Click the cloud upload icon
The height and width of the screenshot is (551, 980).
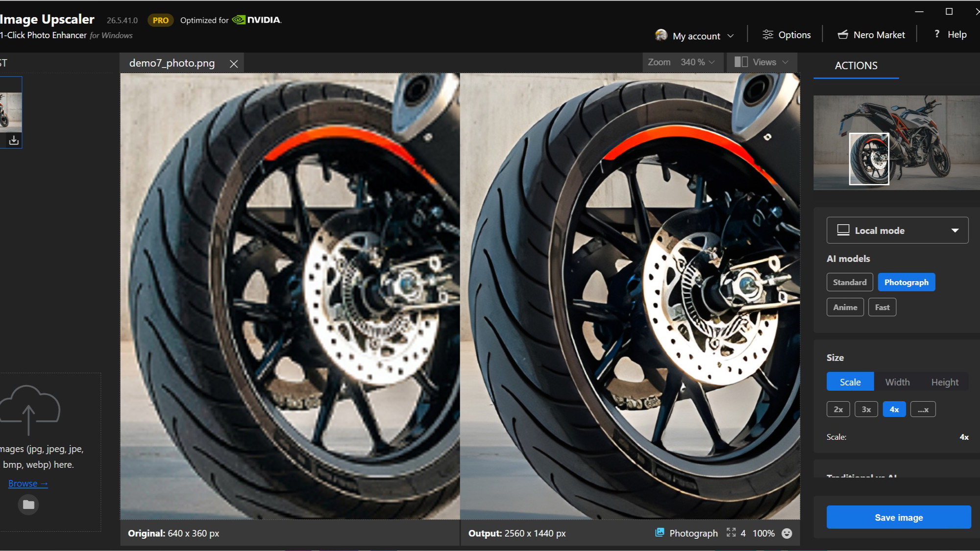coord(29,410)
